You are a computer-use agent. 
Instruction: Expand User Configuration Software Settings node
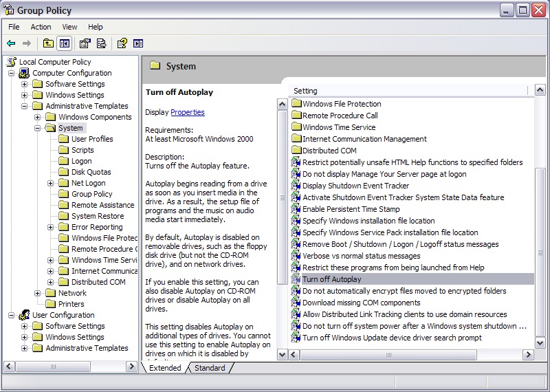coord(25,326)
